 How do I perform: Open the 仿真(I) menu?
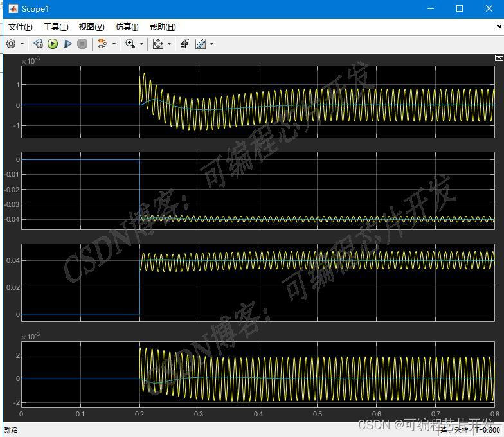tap(127, 27)
